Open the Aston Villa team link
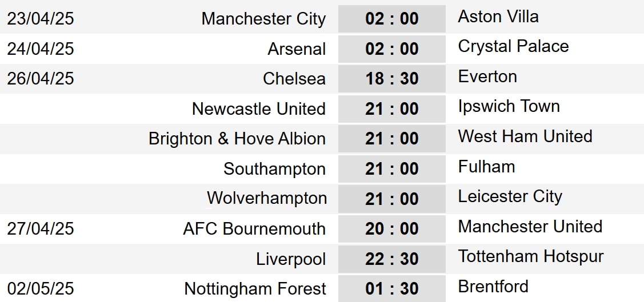Viewport: 644px width, 302px height. click(498, 17)
